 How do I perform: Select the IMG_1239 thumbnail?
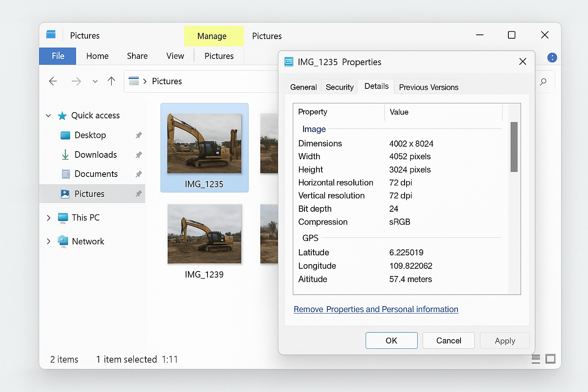click(x=204, y=234)
